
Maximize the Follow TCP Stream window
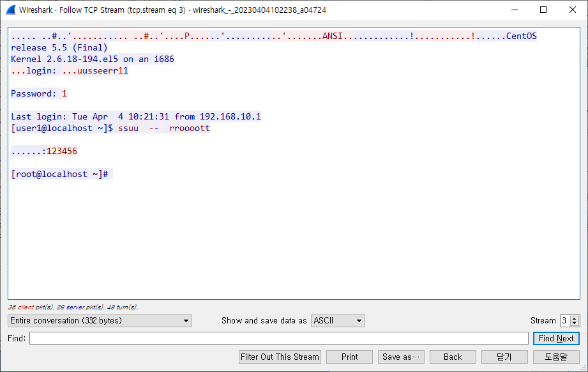click(x=543, y=10)
